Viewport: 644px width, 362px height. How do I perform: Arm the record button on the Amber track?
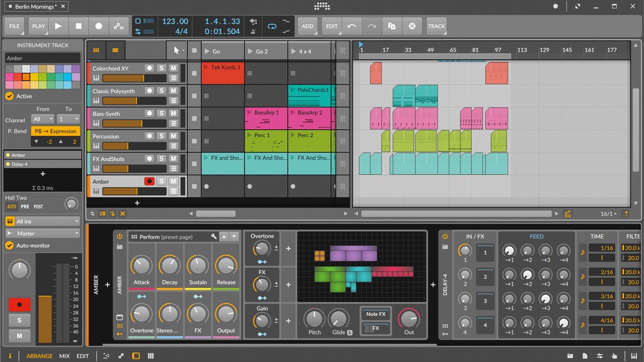tap(150, 181)
